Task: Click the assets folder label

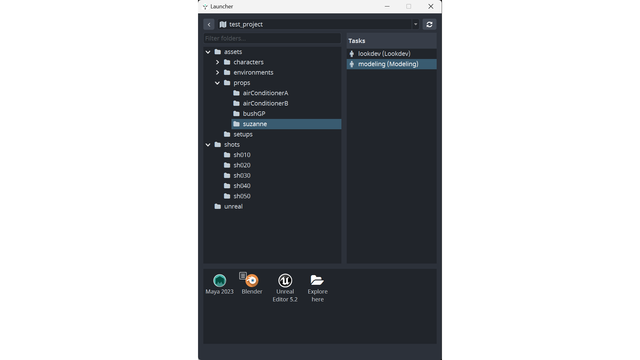Action: point(233,52)
